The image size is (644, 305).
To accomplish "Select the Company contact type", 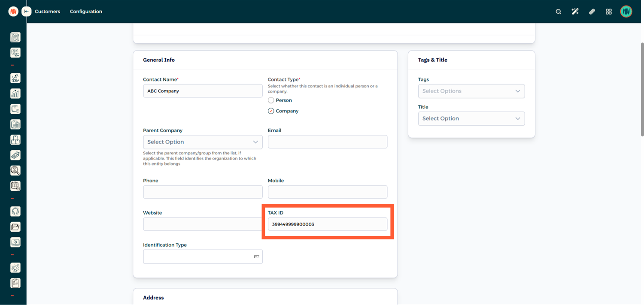I will [x=271, y=111].
